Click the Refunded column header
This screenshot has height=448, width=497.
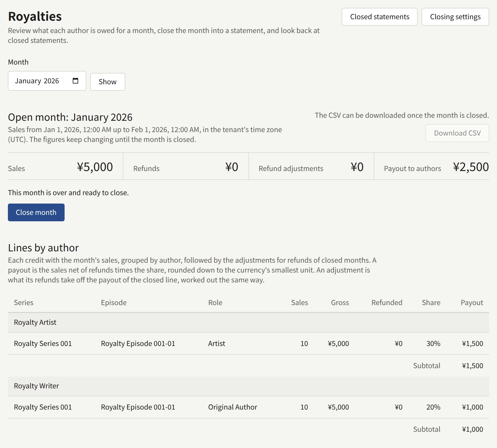point(387,303)
